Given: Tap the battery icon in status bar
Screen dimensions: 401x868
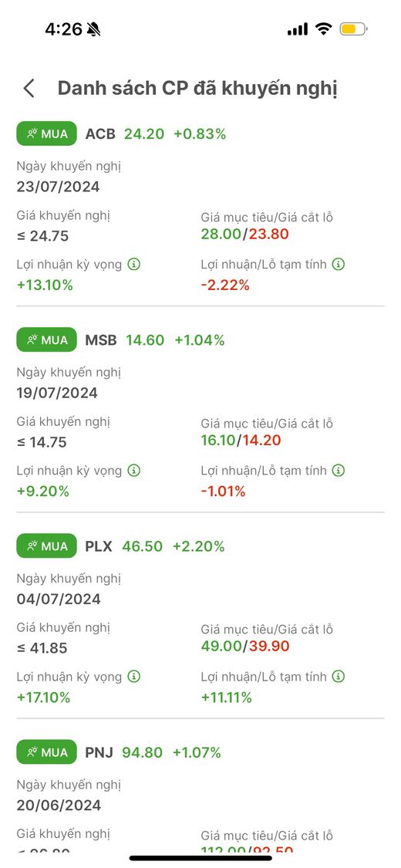Looking at the screenshot, I should tap(353, 29).
